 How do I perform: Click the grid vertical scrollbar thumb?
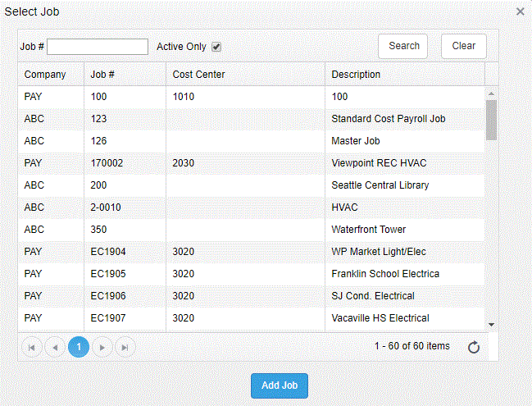pos(491,120)
